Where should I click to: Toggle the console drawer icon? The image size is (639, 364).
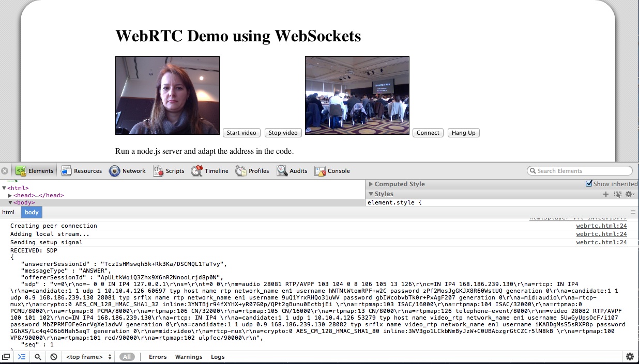click(x=22, y=356)
